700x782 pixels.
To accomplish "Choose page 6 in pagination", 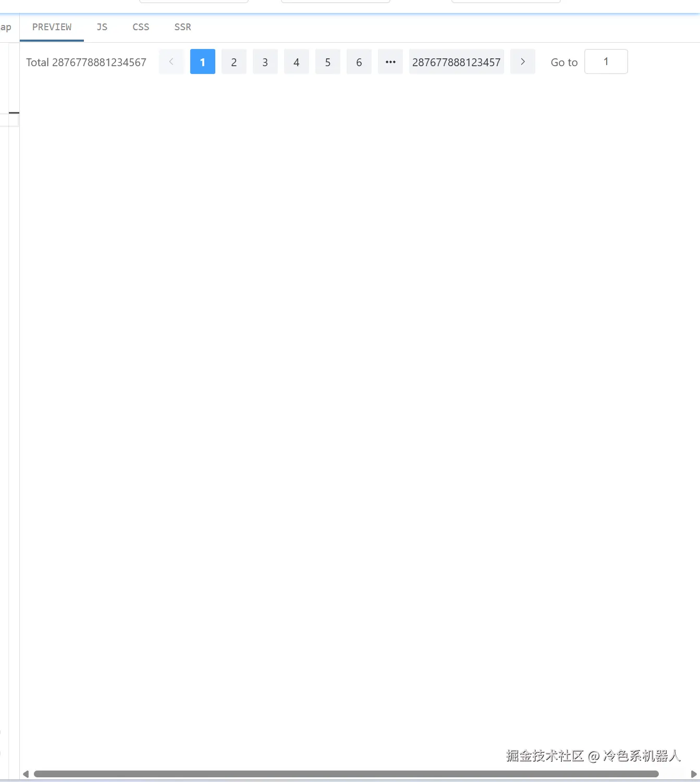I will click(359, 62).
